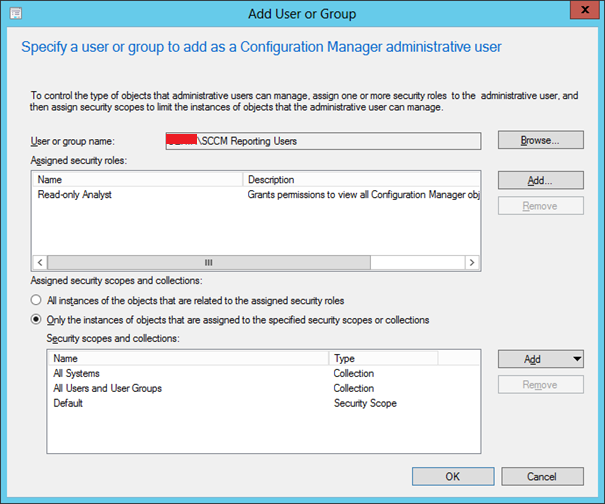
Task: Select the All Systems collection row
Action: point(264,373)
